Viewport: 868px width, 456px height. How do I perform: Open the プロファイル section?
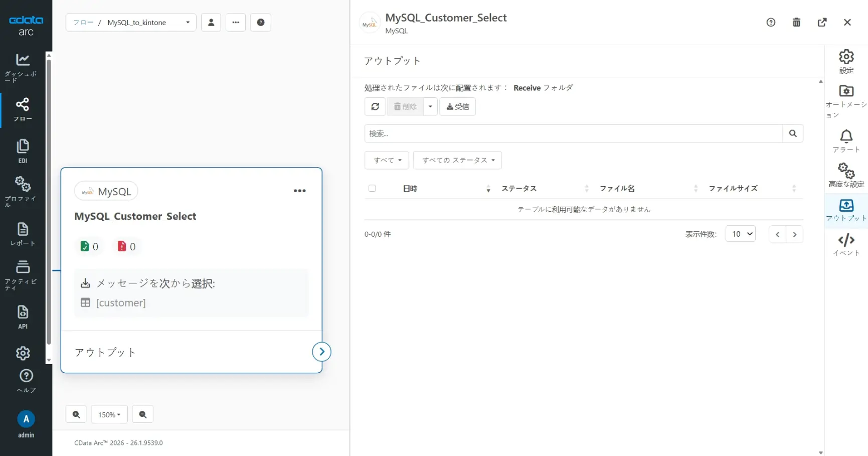click(23, 189)
